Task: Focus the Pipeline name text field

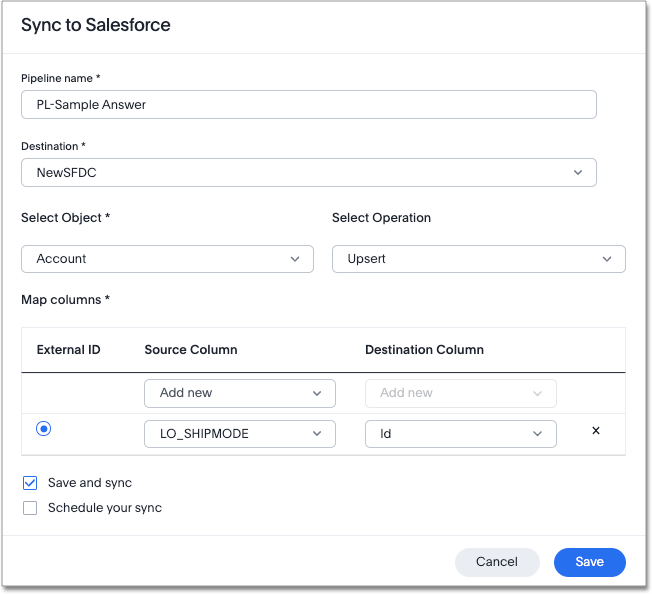Action: (308, 105)
